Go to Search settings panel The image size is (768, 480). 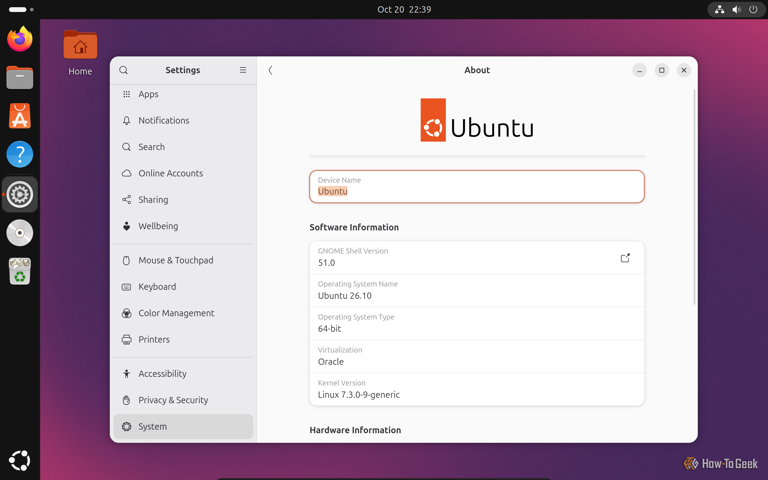pos(183,147)
